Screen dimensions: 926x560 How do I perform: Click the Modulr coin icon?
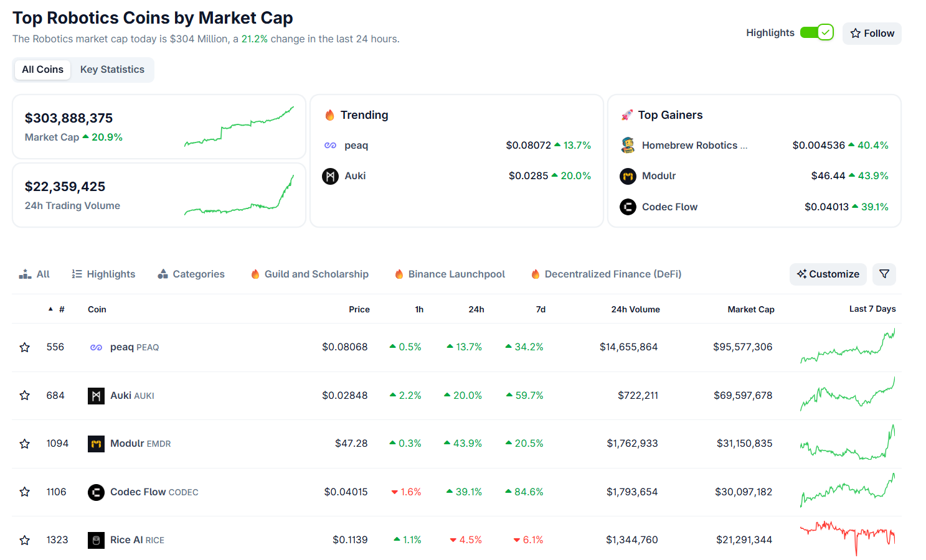pos(96,443)
